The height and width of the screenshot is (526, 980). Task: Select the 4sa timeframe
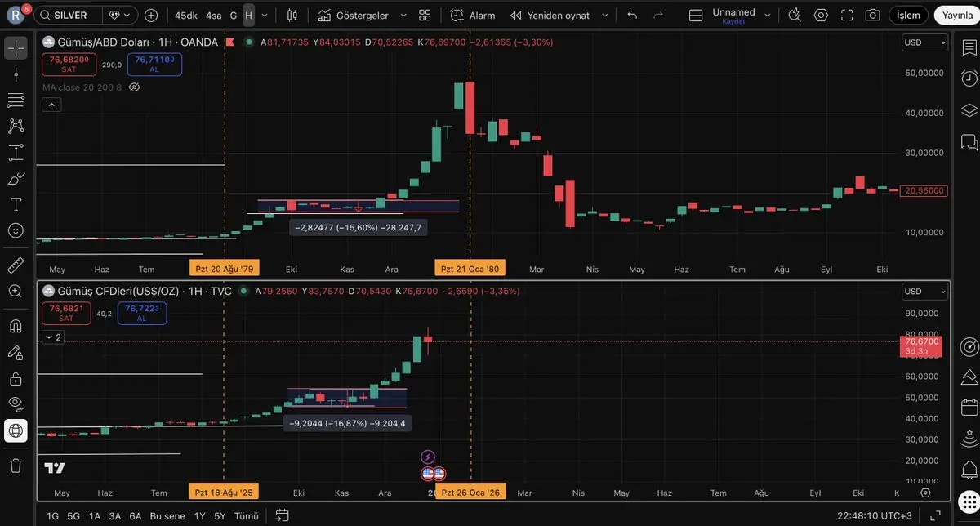click(x=213, y=16)
